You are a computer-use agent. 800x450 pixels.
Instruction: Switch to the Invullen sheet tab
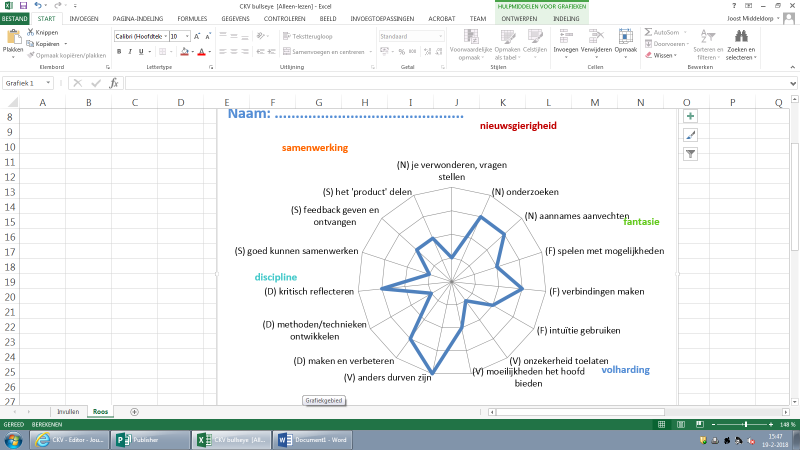tap(68, 412)
